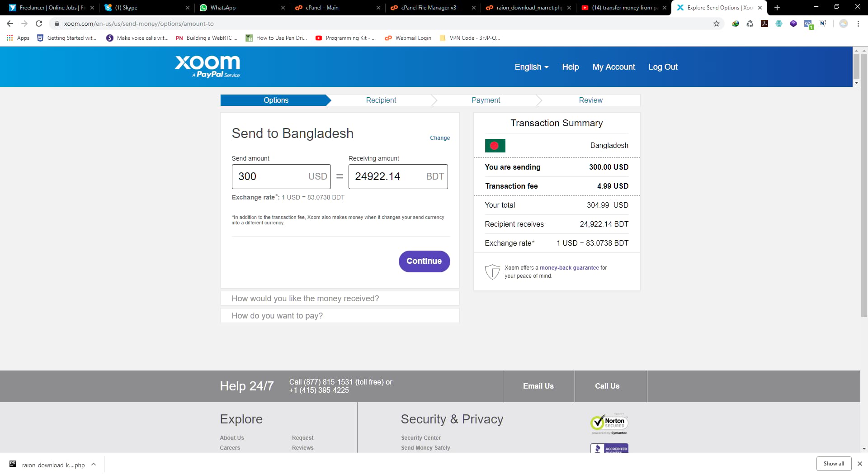Click Log Out in header
This screenshot has width=868, height=475.
(663, 67)
